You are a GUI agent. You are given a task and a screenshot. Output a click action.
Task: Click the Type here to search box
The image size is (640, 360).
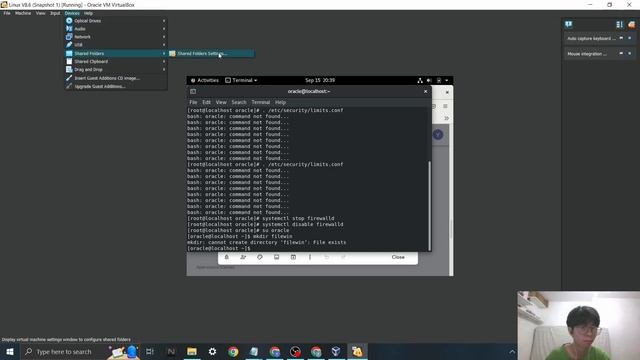(64, 351)
